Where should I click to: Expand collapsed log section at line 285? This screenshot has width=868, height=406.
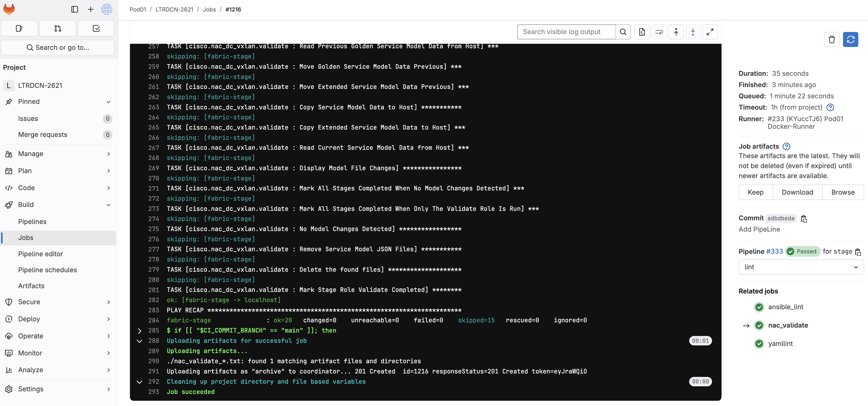[139, 330]
